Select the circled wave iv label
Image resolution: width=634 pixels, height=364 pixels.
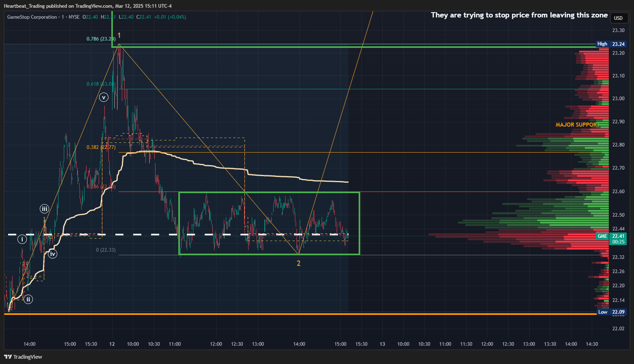coord(52,254)
